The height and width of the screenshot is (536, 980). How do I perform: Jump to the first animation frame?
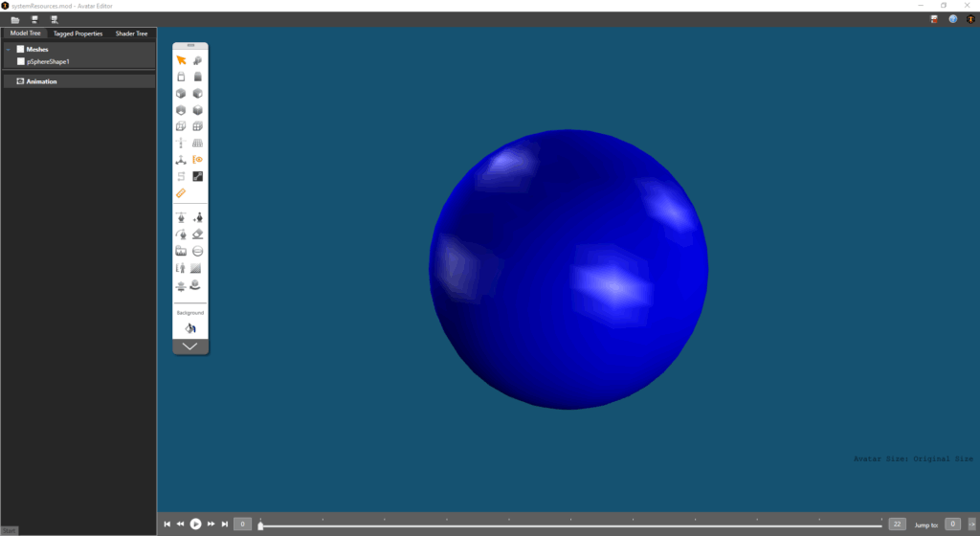click(x=167, y=524)
